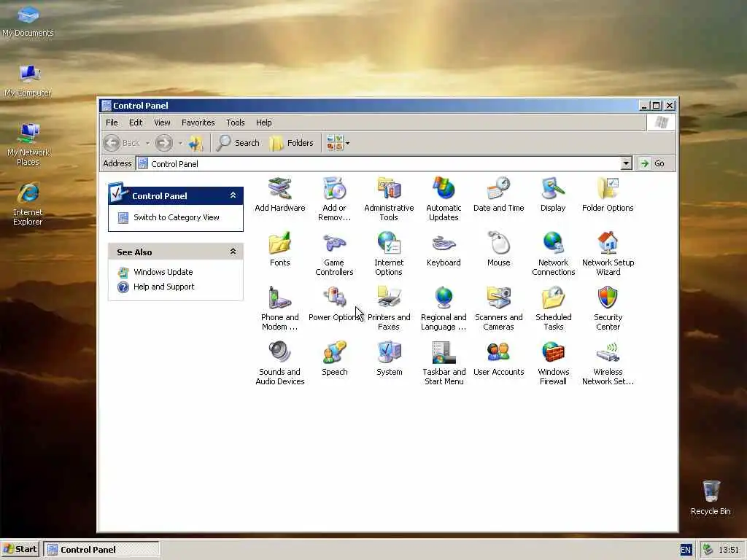
Task: Click the Search toolbar button
Action: click(x=238, y=143)
